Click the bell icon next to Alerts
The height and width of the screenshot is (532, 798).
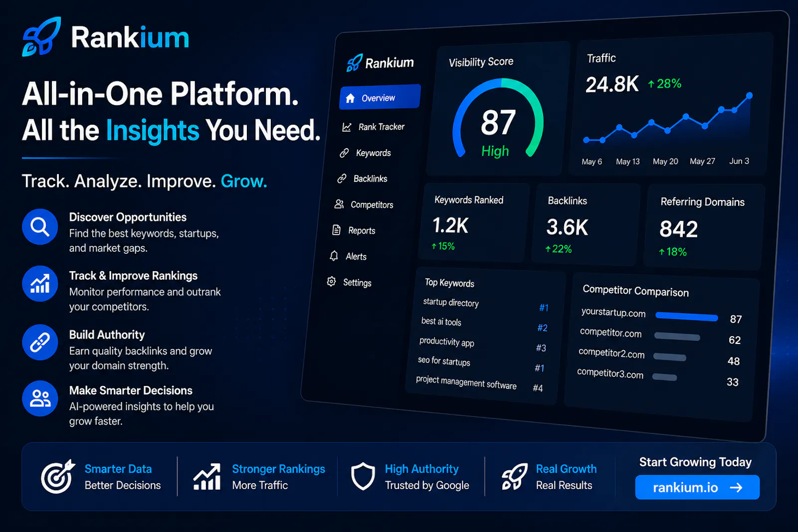point(334,256)
